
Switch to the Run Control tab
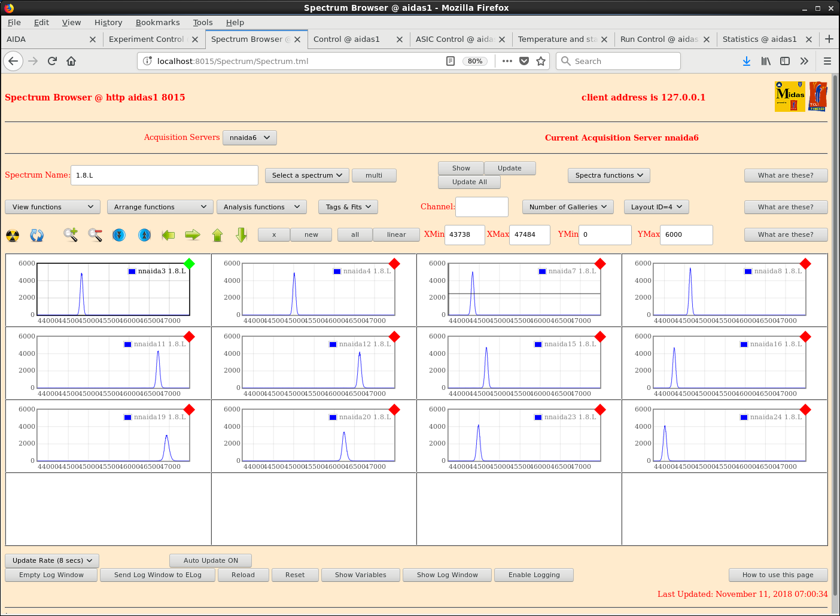click(659, 39)
